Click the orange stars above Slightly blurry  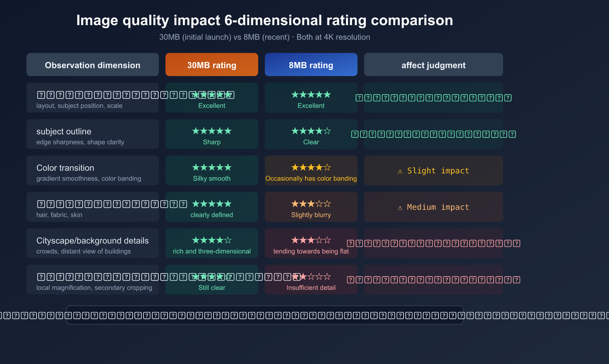[311, 204]
